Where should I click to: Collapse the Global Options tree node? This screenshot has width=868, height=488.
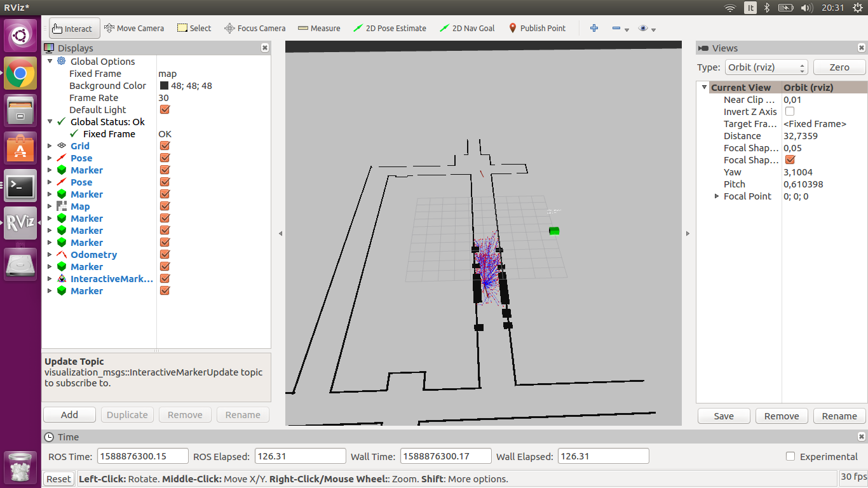point(50,61)
